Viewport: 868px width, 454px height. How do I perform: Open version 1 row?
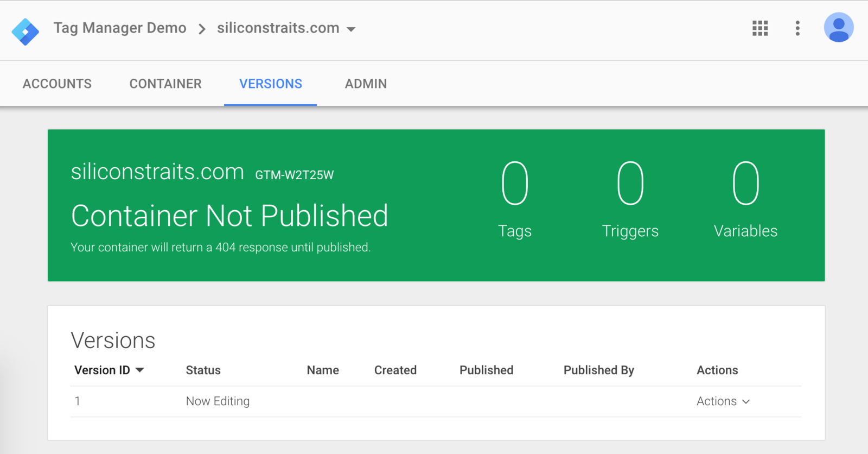[x=436, y=401]
